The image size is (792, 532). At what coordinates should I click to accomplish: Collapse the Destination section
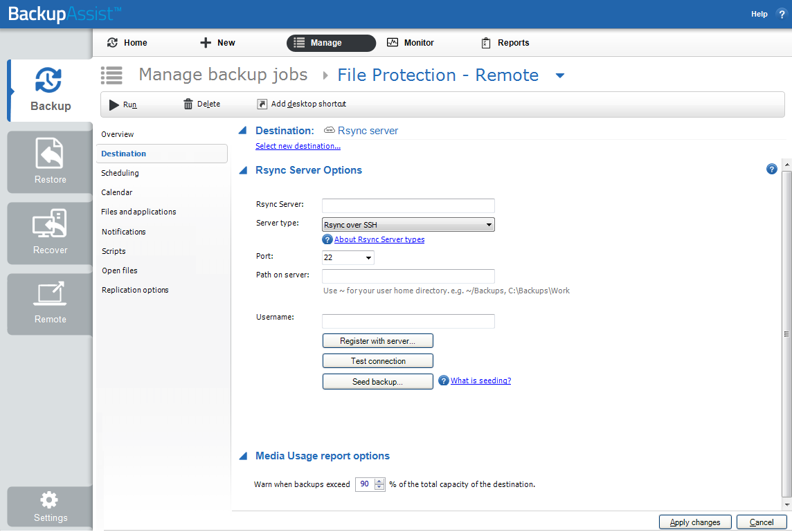click(243, 130)
